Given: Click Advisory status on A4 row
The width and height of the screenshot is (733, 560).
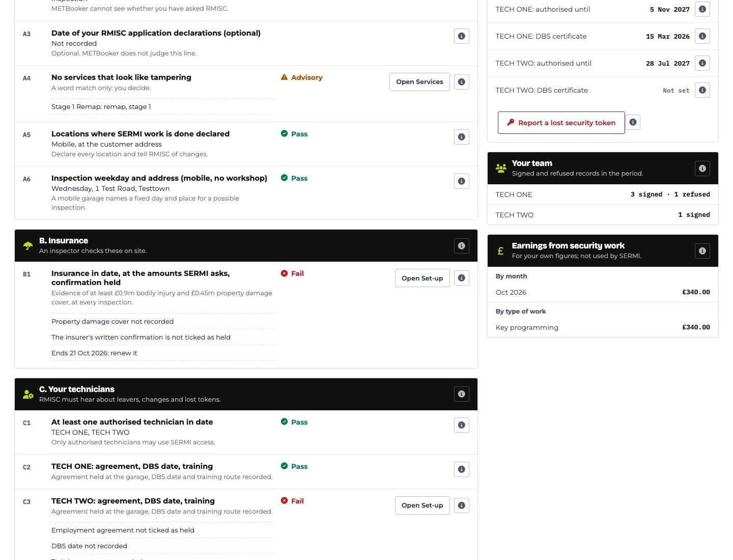Looking at the screenshot, I should [x=302, y=77].
